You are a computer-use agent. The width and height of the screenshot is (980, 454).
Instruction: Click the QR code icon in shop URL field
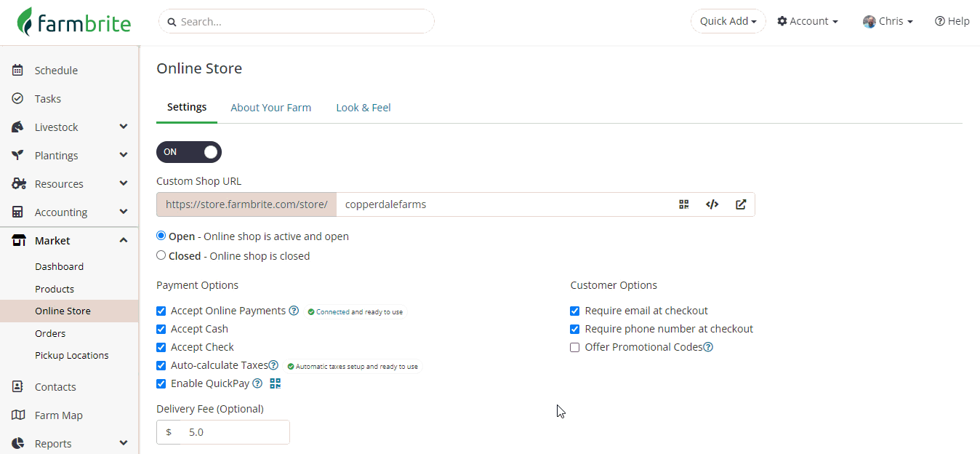[x=683, y=204]
